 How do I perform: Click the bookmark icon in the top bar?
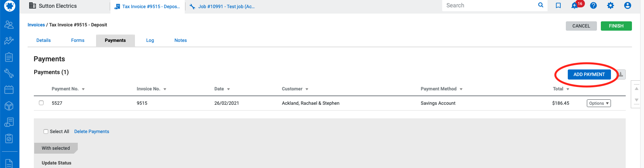[558, 5]
